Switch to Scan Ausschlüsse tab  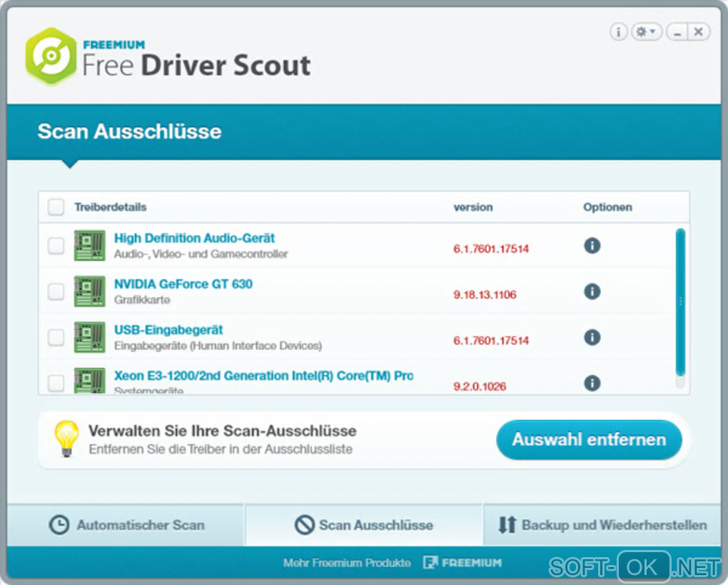(x=364, y=525)
